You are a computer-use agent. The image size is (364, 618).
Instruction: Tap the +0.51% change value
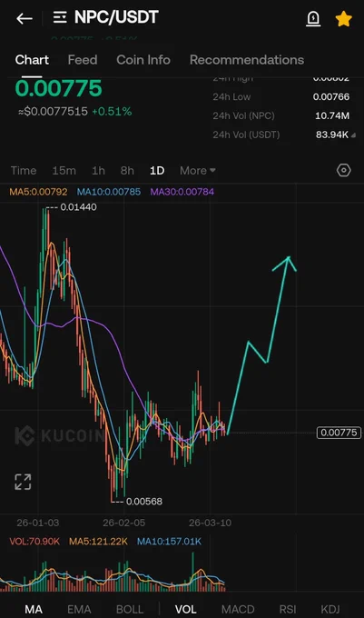click(112, 112)
